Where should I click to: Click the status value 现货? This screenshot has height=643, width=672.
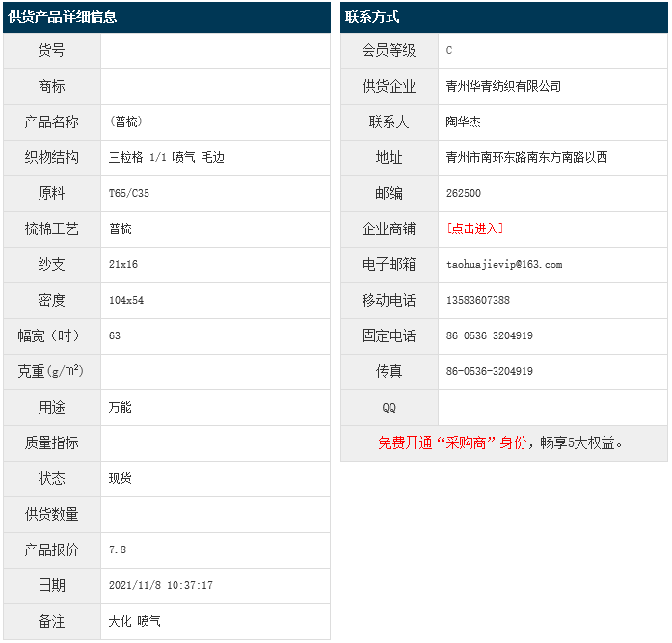[x=121, y=478]
